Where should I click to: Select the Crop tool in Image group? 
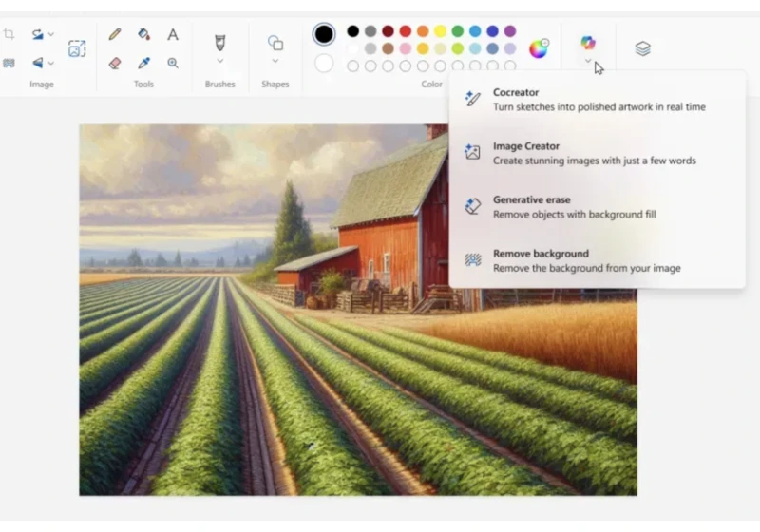(x=9, y=34)
